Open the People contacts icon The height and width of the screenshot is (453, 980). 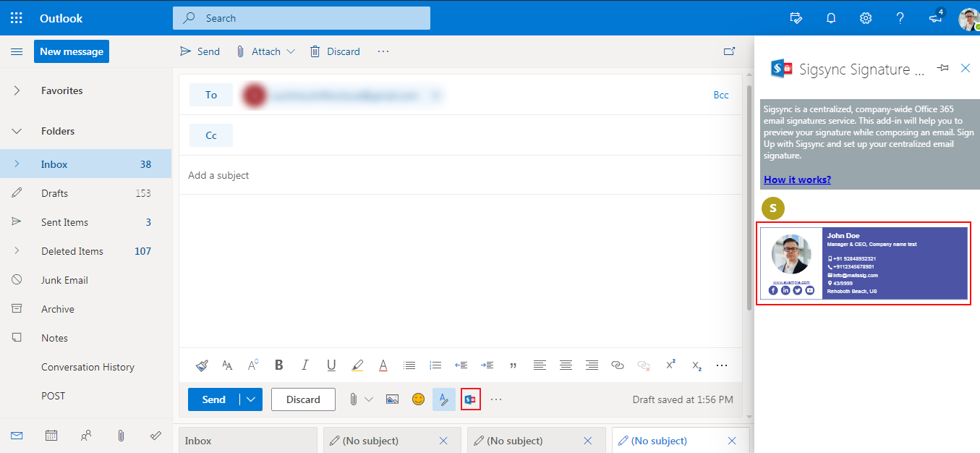coord(86,436)
